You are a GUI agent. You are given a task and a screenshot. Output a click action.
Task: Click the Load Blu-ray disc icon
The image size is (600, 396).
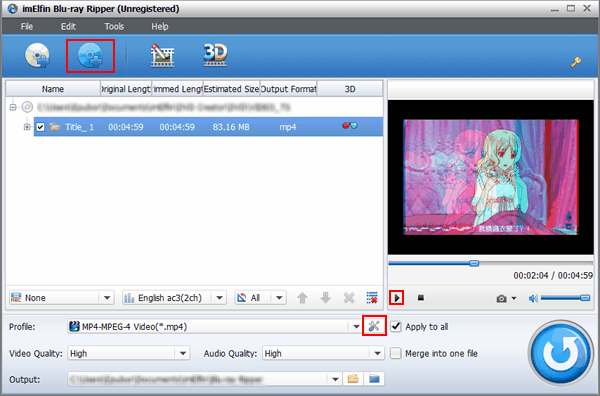90,56
